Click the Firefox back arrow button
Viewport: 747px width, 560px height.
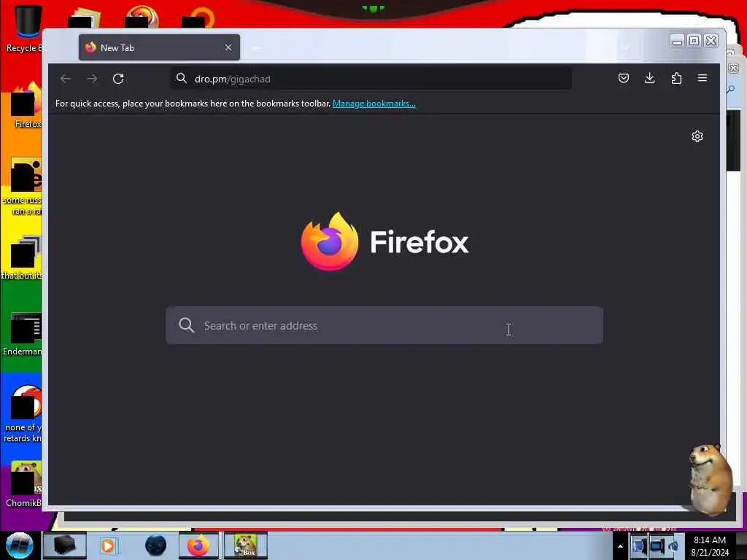(x=66, y=79)
